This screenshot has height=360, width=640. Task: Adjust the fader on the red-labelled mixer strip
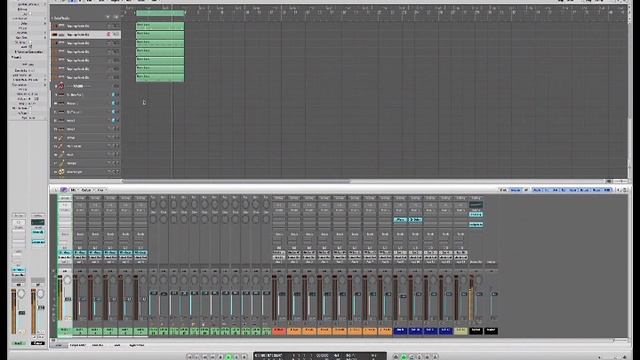[x=282, y=294]
